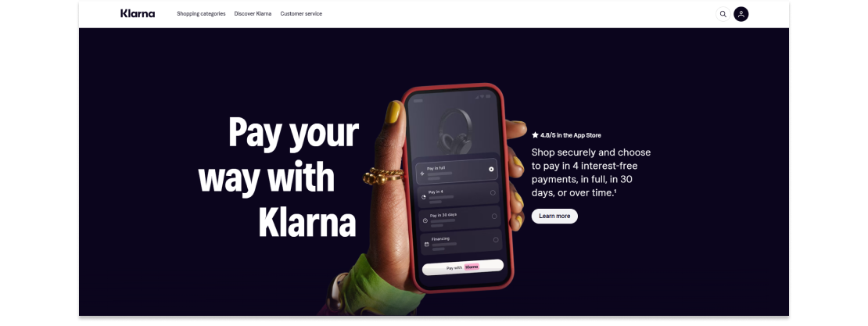The width and height of the screenshot is (868, 326).
Task: Click the Financing calendar icon
Action: click(427, 244)
